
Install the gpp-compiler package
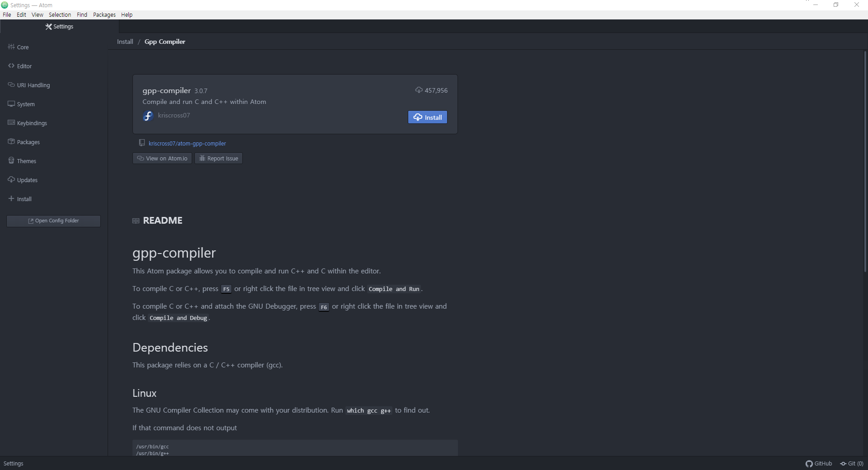click(428, 117)
